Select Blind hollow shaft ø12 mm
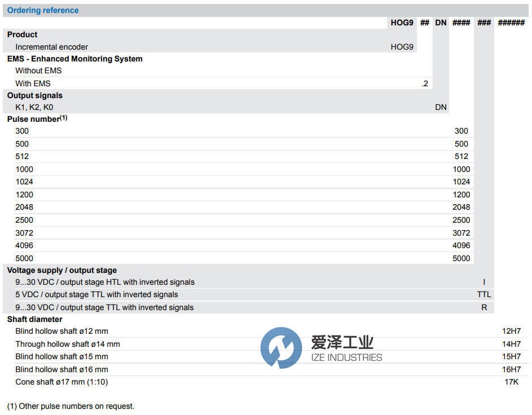 pyautogui.click(x=65, y=331)
